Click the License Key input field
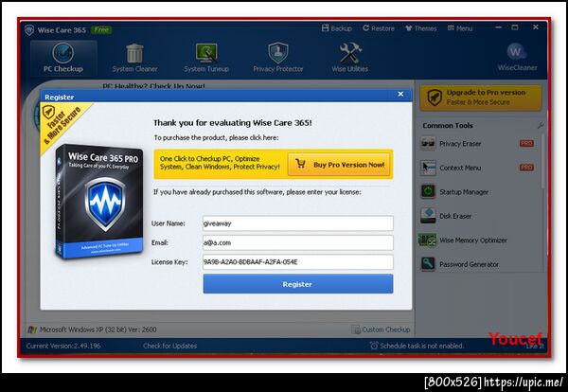This screenshot has width=568, height=392. click(298, 261)
